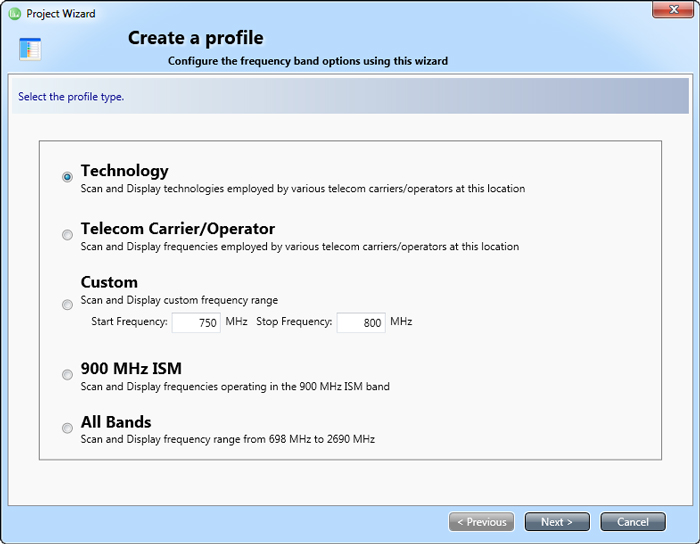The image size is (700, 544).
Task: Choose the Telecom Carrier/Operator radio option
Action: (x=67, y=235)
